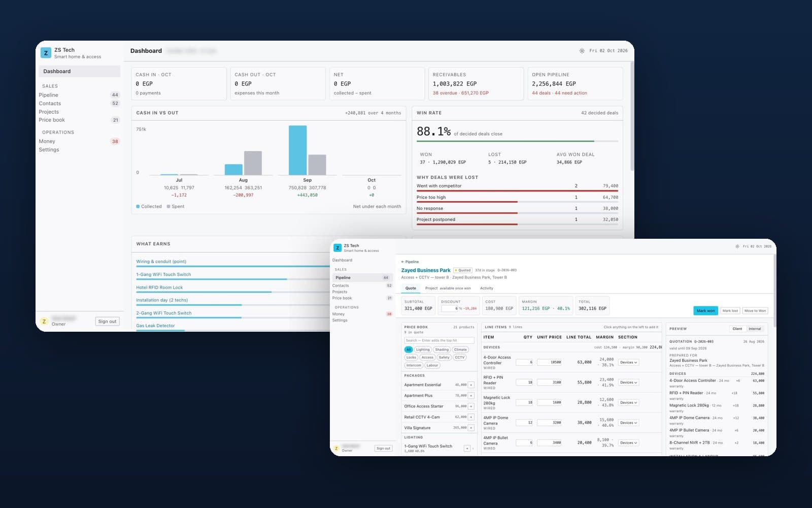The width and height of the screenshot is (812, 508).
Task: Click the theme sun icon in Dashboard window
Action: 582,51
